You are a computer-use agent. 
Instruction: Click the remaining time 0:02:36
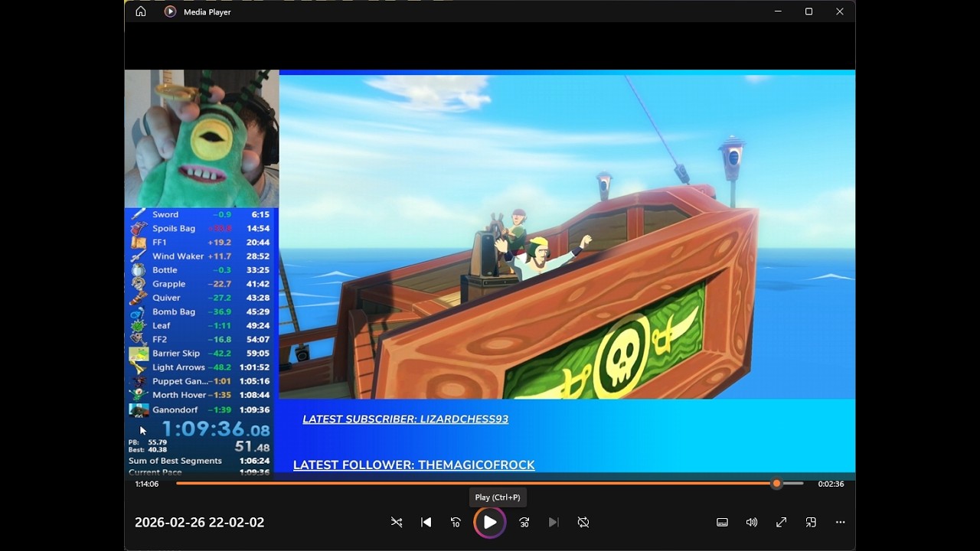pos(831,484)
